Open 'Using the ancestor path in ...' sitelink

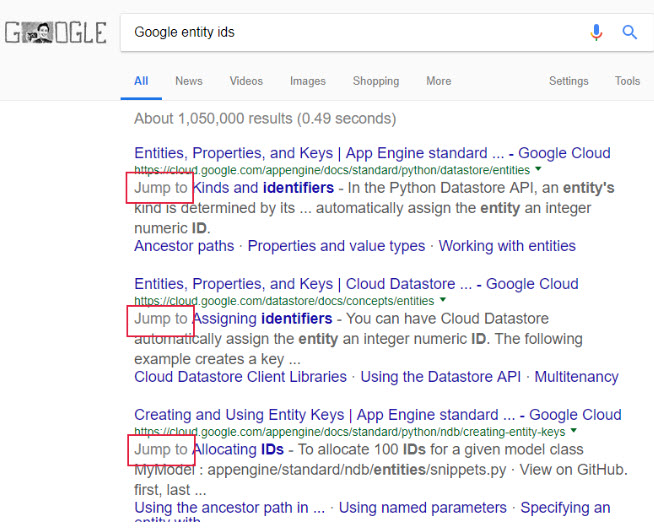pos(229,508)
